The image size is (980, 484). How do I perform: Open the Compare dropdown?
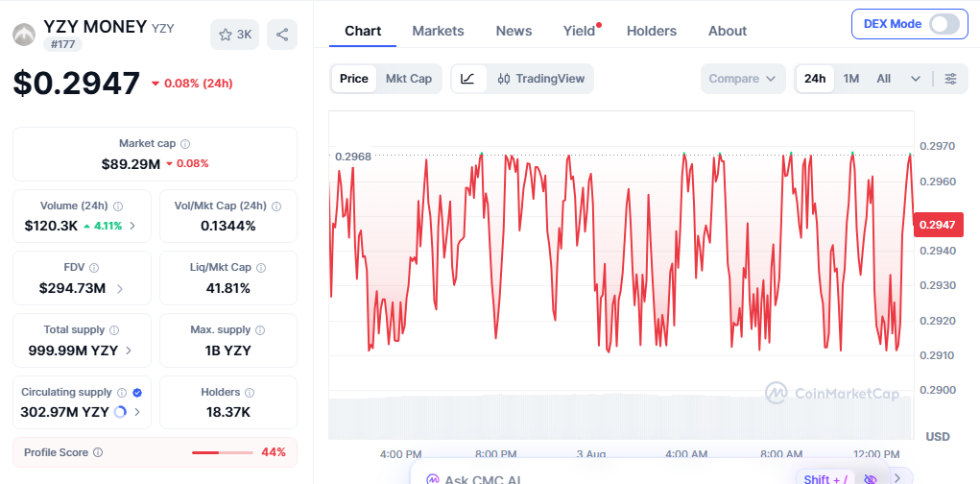tap(743, 79)
